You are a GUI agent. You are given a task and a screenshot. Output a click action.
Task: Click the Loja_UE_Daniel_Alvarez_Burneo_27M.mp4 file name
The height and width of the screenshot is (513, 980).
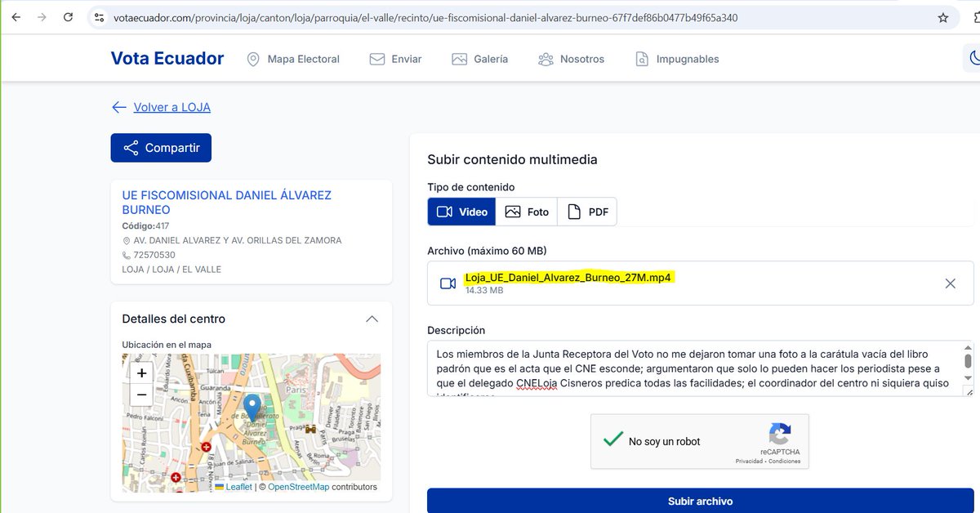(568, 278)
